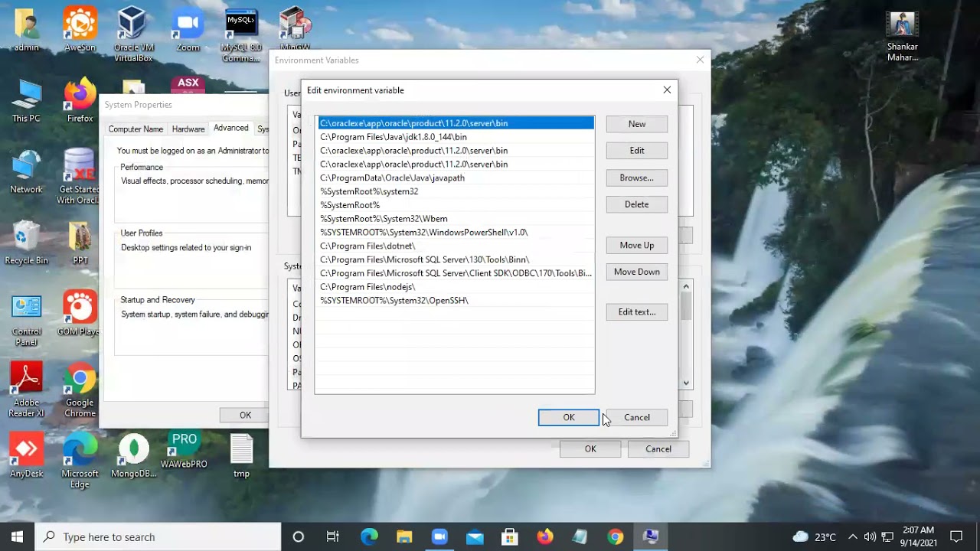Click the Edit button for the path entry
The height and width of the screenshot is (551, 980).
pos(636,151)
